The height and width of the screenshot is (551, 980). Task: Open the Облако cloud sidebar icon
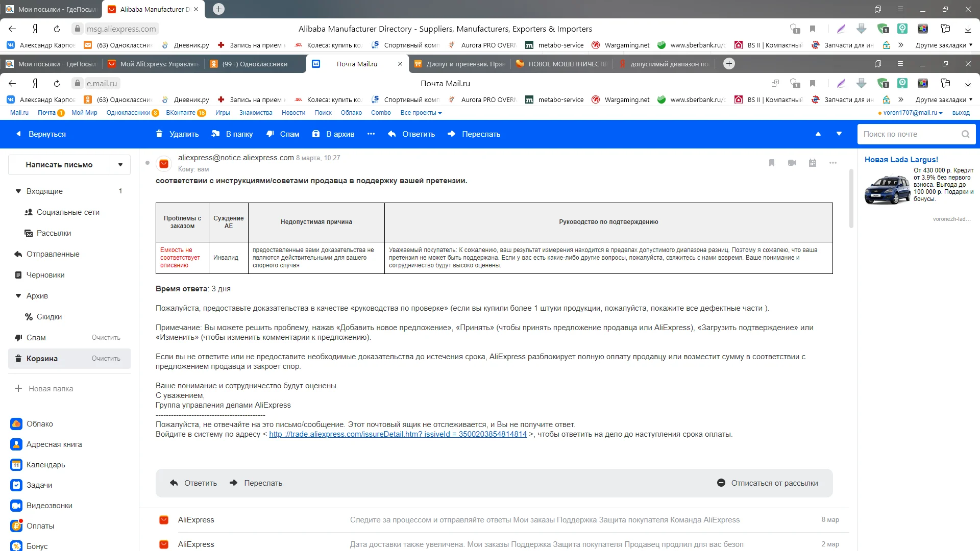16,424
